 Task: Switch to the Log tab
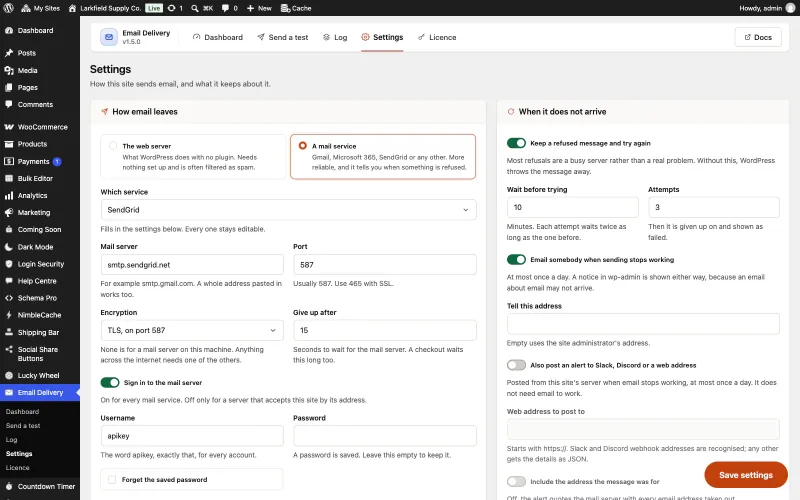[x=335, y=37]
